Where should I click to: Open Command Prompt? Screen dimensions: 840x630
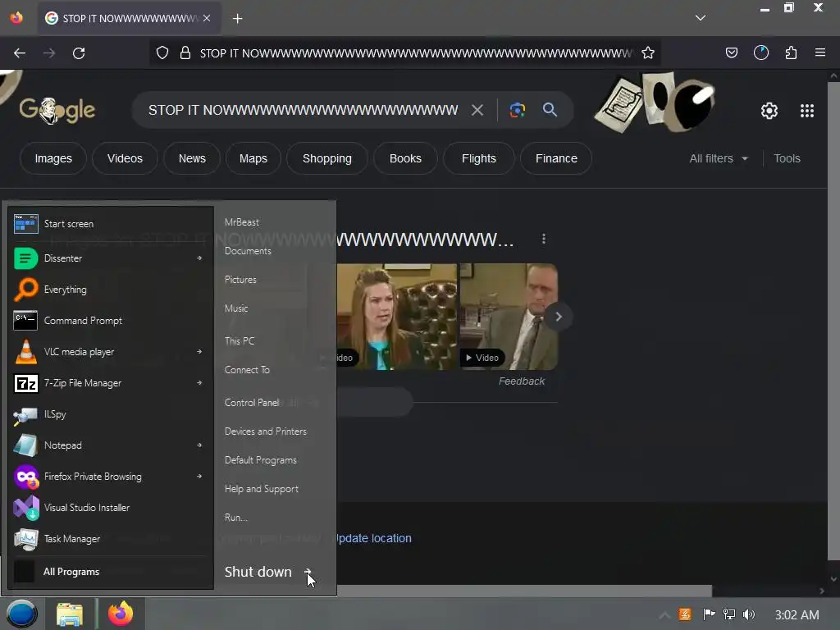coord(111,321)
